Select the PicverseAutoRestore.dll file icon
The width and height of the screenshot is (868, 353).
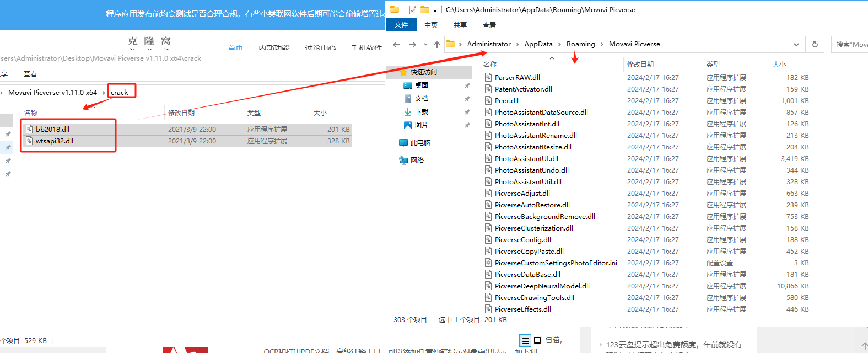[x=488, y=205]
